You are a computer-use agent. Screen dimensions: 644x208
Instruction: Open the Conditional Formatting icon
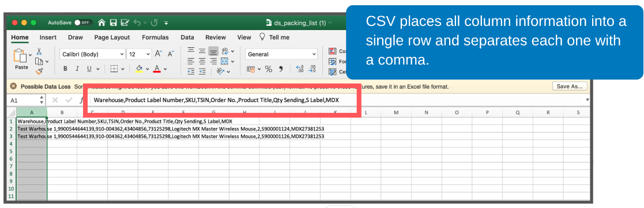tap(333, 51)
